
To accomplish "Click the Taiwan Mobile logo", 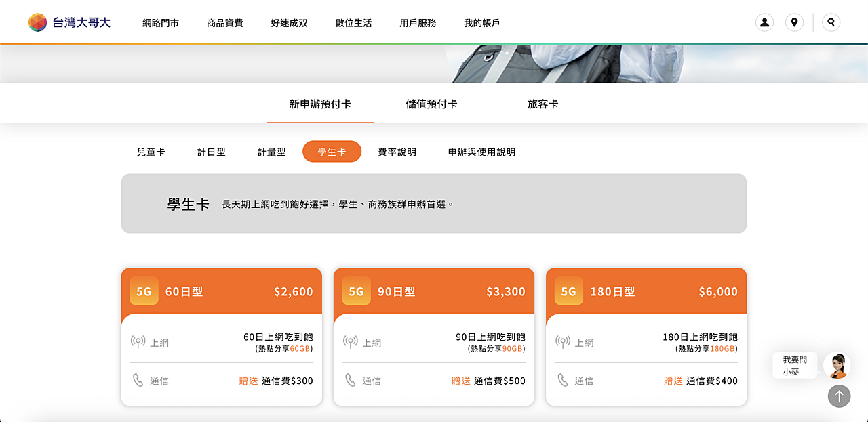I will pyautogui.click(x=69, y=22).
